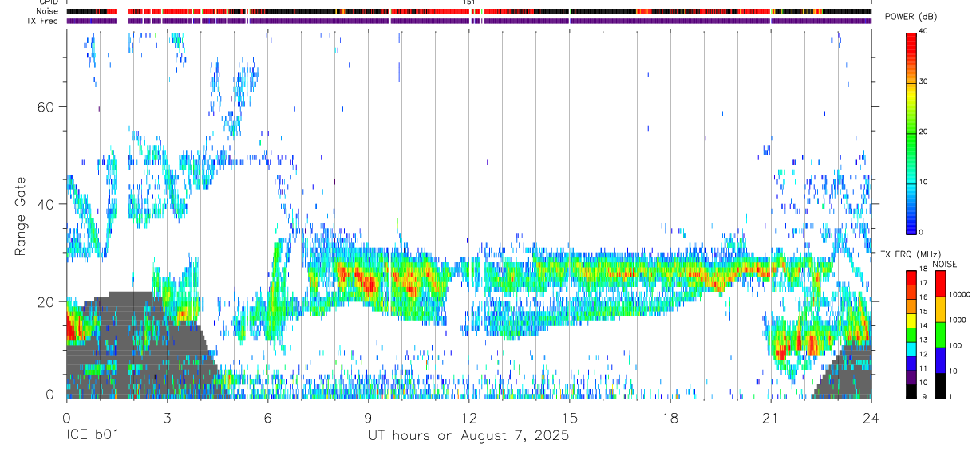Click the '100' tick on the NOISE legend
980x452 pixels.
pos(955,346)
